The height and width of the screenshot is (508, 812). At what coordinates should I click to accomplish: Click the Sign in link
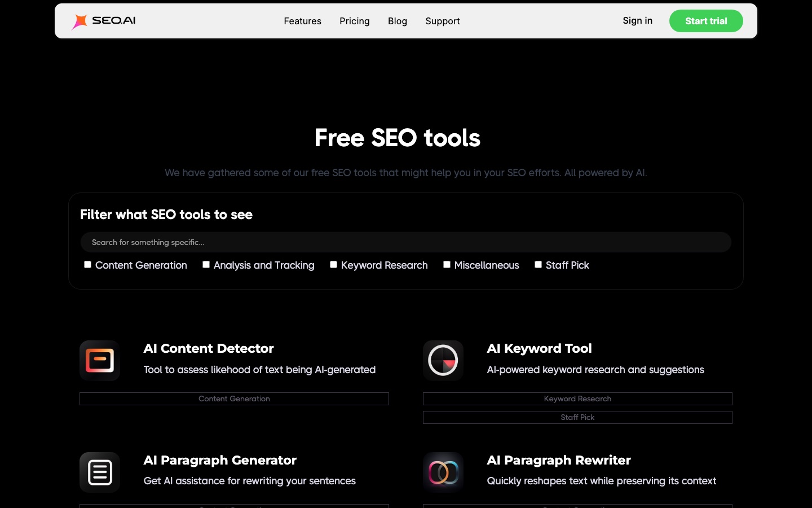point(637,20)
